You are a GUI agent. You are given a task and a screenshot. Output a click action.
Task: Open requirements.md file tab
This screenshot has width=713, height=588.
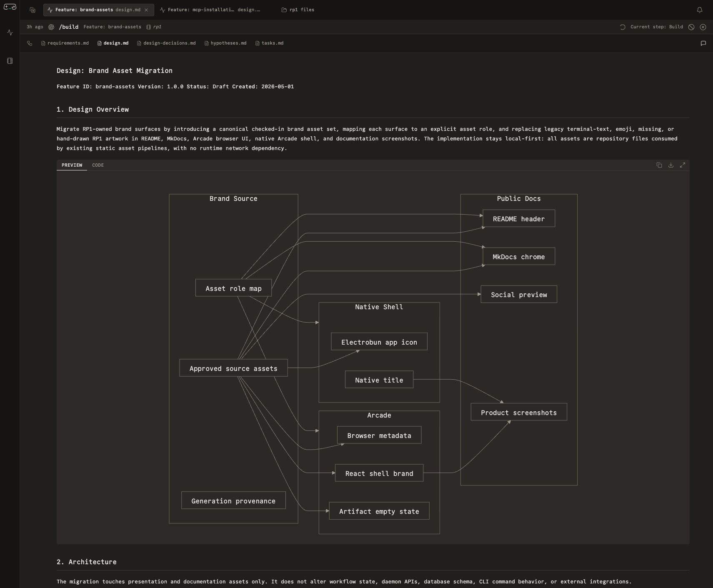(x=65, y=43)
